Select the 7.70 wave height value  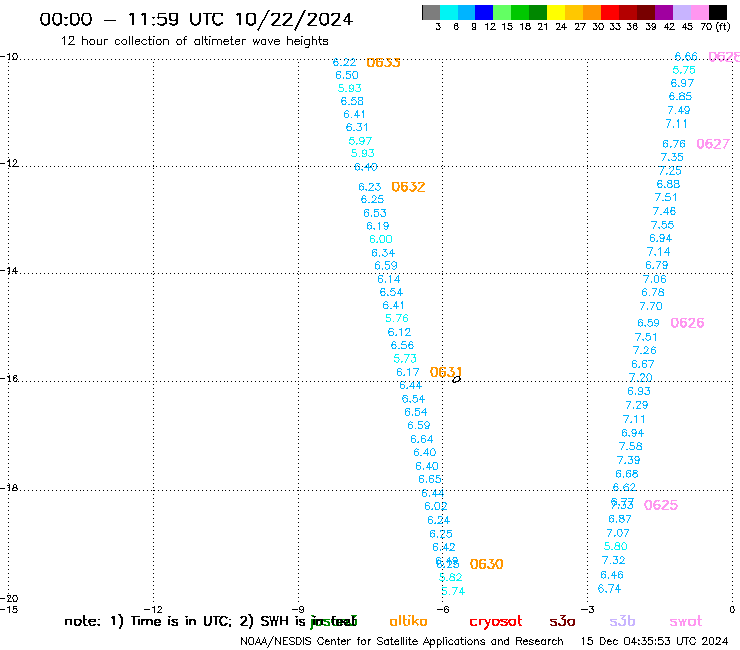651,306
